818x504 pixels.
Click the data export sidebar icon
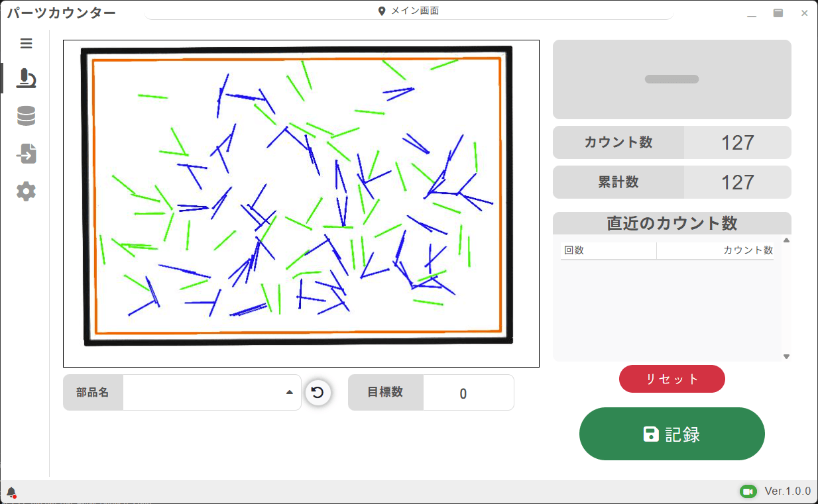click(26, 154)
